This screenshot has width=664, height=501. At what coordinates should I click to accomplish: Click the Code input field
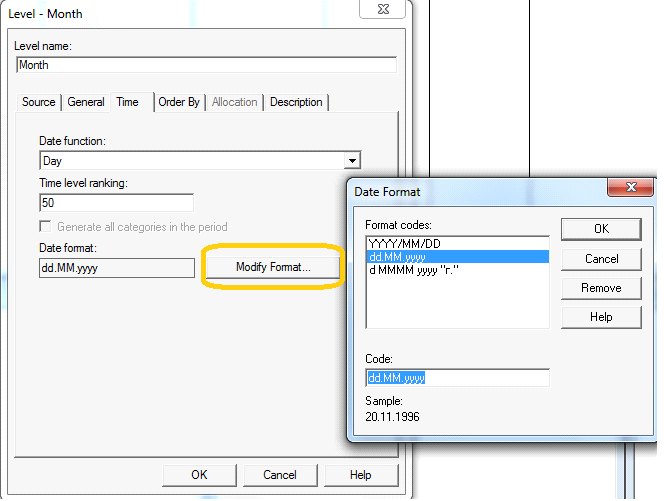tap(457, 378)
